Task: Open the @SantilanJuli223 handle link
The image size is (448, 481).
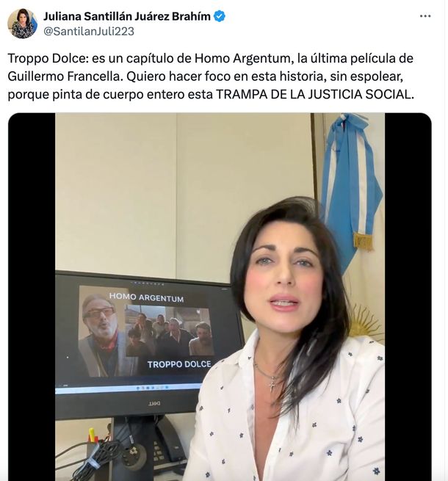Action: click(89, 32)
